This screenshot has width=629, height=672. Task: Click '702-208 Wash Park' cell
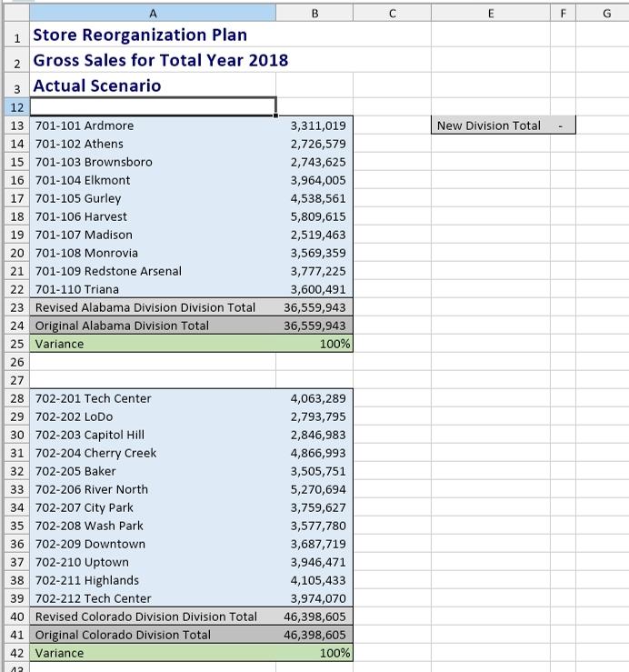click(153, 526)
